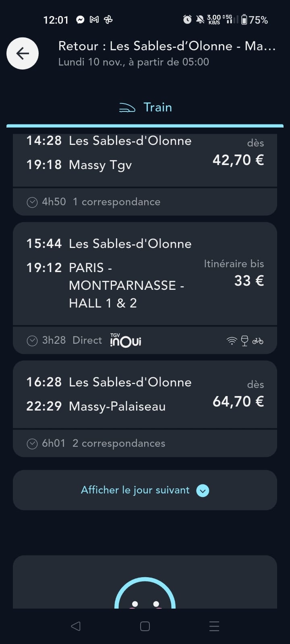Tap the Android recent apps icon
The image size is (290, 644).
tap(214, 626)
